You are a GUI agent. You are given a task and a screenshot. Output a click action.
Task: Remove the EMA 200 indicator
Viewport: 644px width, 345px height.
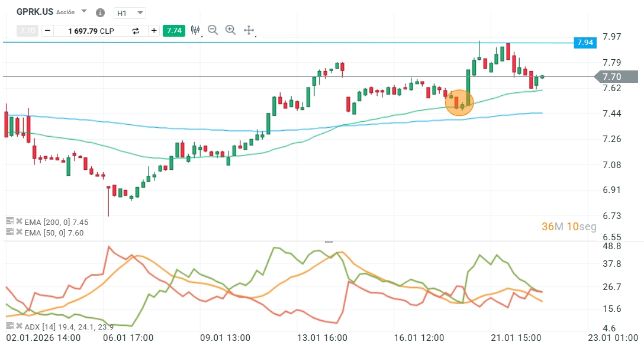19,222
